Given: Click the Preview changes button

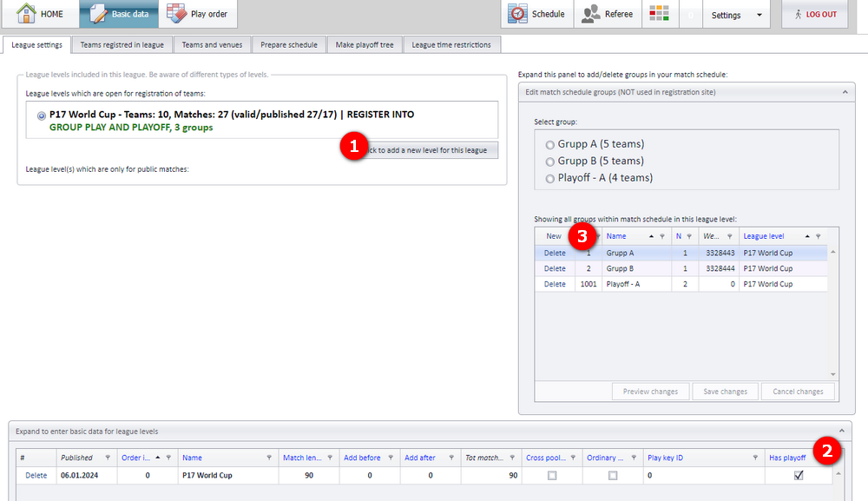Looking at the screenshot, I should 650,392.
